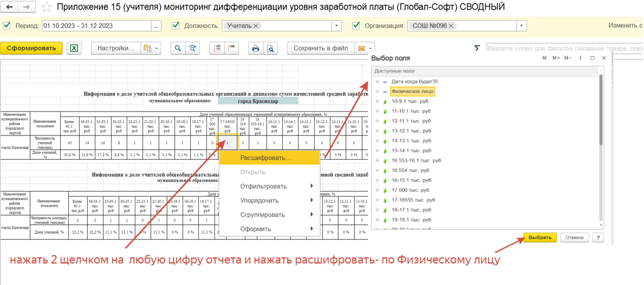Open the Должность dropdown list
This screenshot has width=644, height=285.
coord(337,26)
